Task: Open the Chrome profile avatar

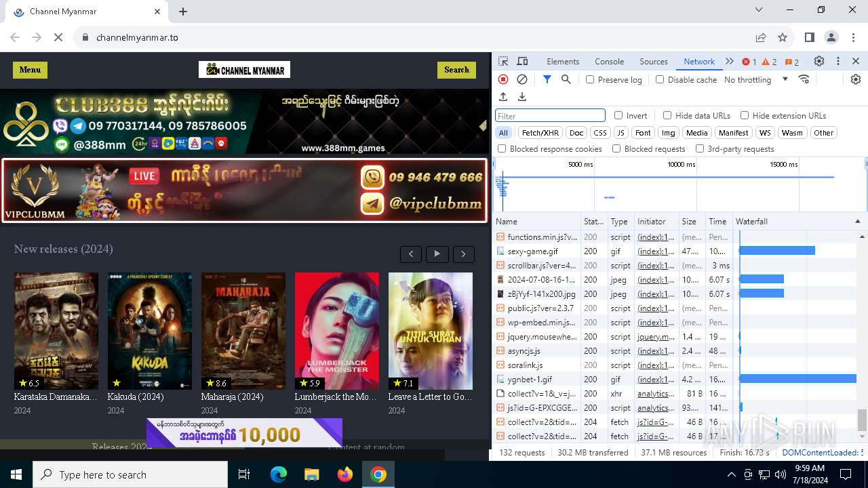Action: pyautogui.click(x=831, y=37)
